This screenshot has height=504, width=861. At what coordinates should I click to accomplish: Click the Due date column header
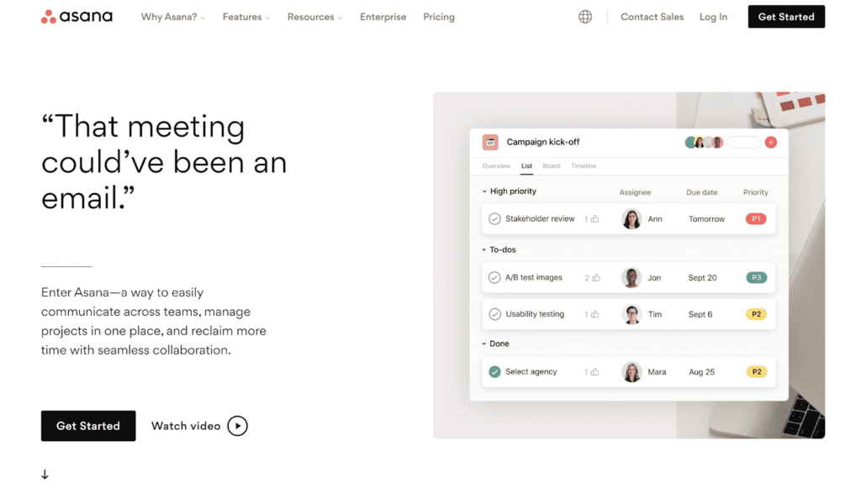pos(702,192)
